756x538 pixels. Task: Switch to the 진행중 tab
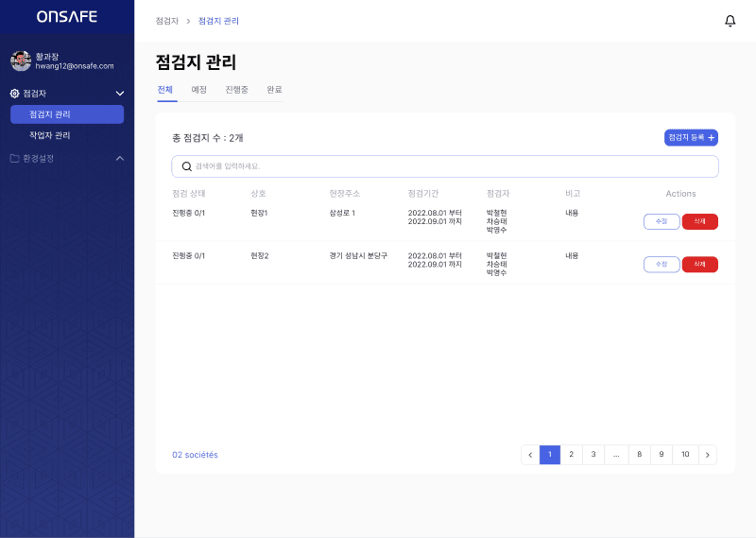pyautogui.click(x=237, y=90)
